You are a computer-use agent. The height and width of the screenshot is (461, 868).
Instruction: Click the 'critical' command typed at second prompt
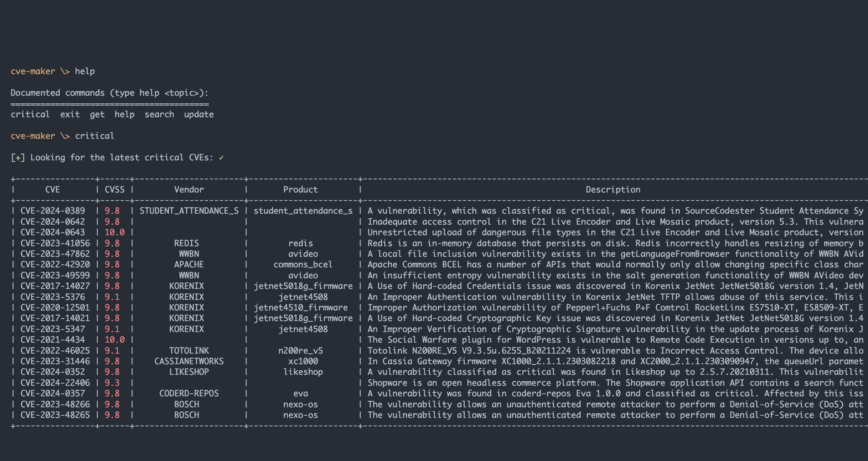(x=95, y=136)
